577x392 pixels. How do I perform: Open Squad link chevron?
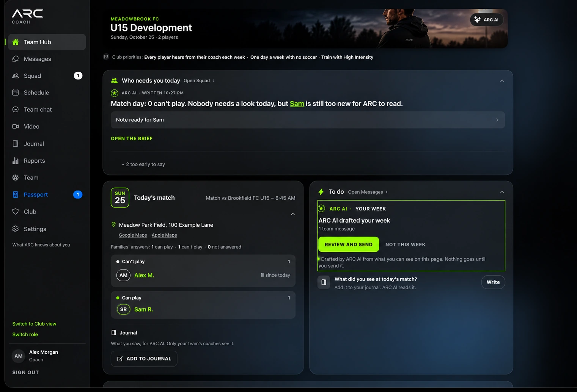tap(214, 81)
